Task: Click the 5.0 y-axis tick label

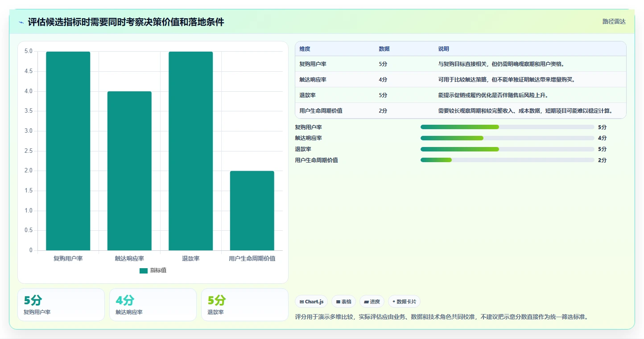Action: click(28, 51)
